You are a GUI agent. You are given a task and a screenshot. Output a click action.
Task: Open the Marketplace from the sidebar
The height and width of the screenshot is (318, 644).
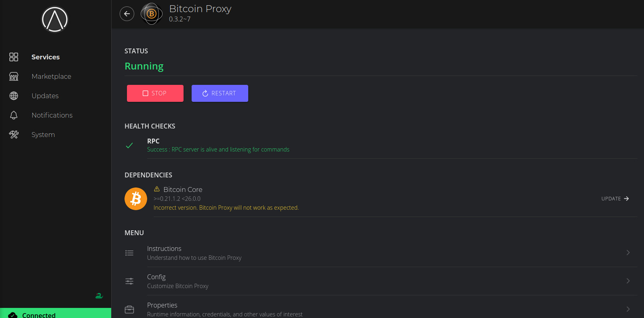(51, 76)
